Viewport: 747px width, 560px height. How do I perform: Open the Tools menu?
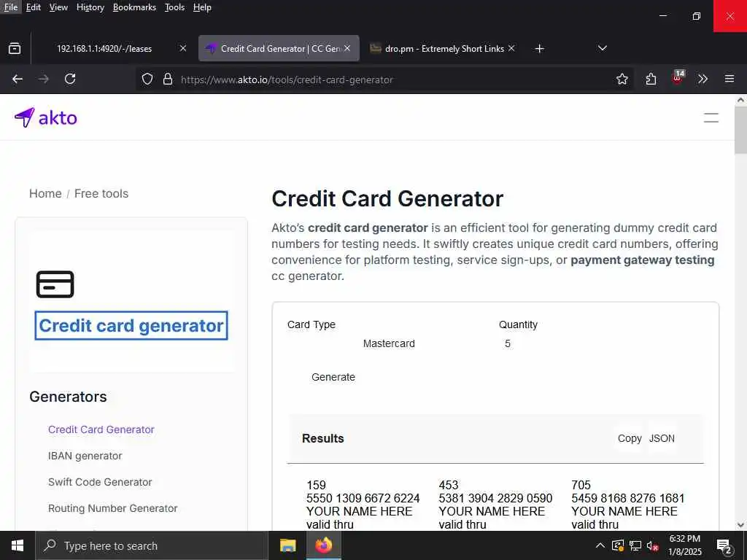(174, 7)
